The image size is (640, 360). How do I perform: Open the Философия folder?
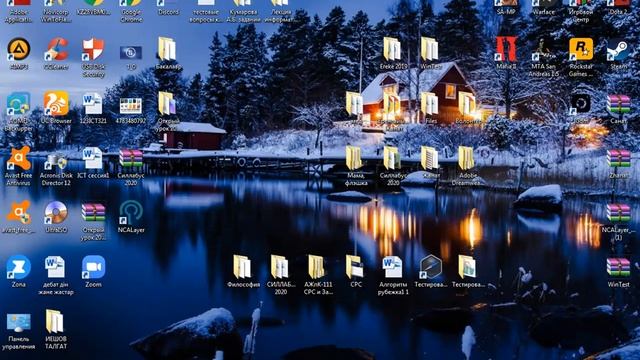point(242,267)
